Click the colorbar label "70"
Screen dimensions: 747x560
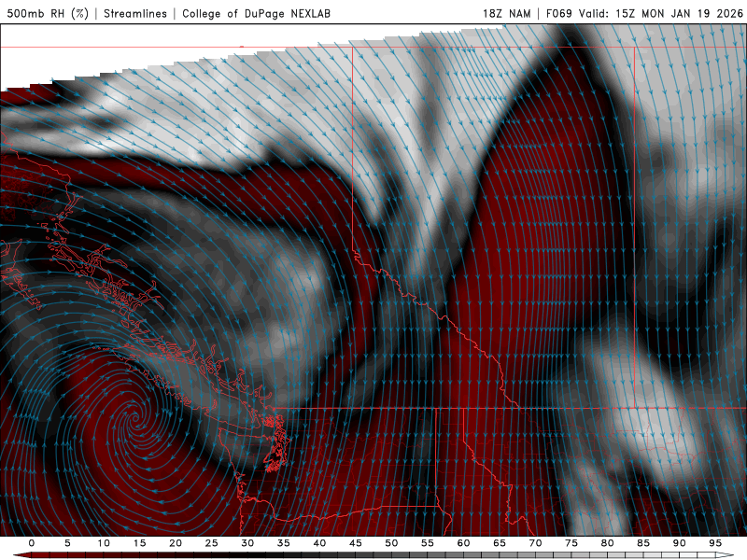click(535, 543)
